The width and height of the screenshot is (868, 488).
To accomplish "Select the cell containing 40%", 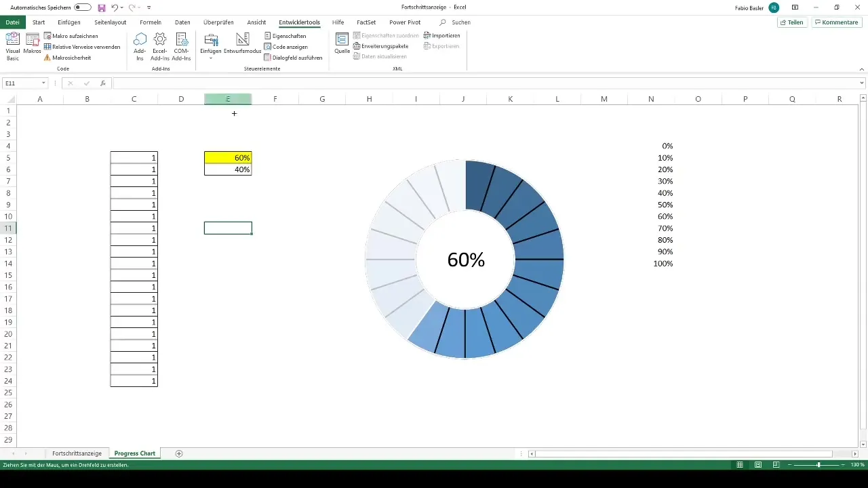I will click(228, 169).
